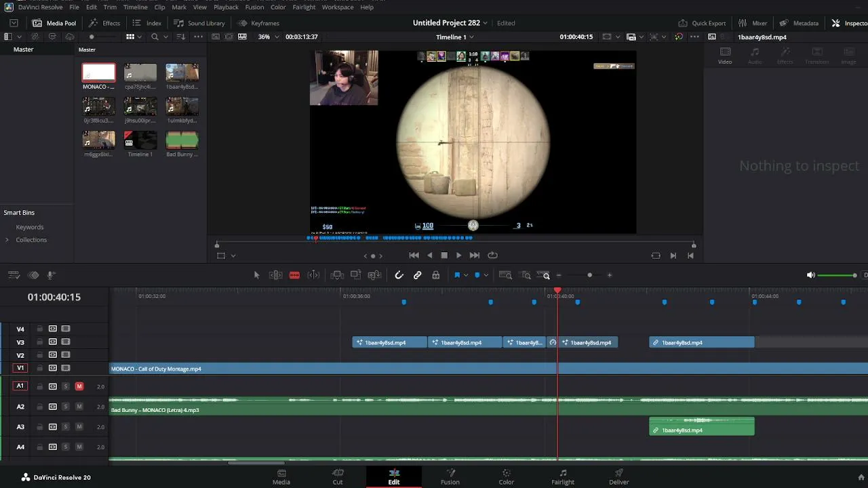Go to first frame button

tap(414, 256)
